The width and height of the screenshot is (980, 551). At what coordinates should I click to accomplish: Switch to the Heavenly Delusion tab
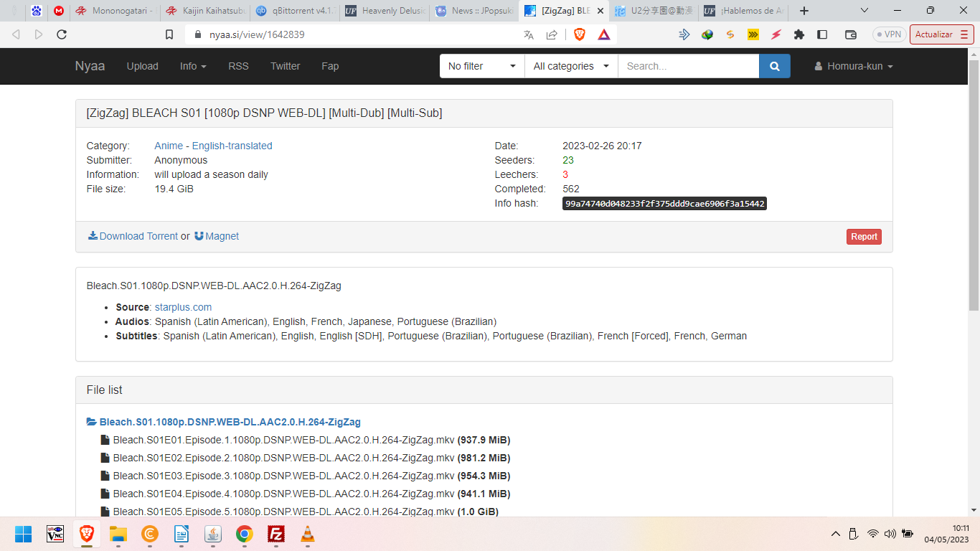384,11
